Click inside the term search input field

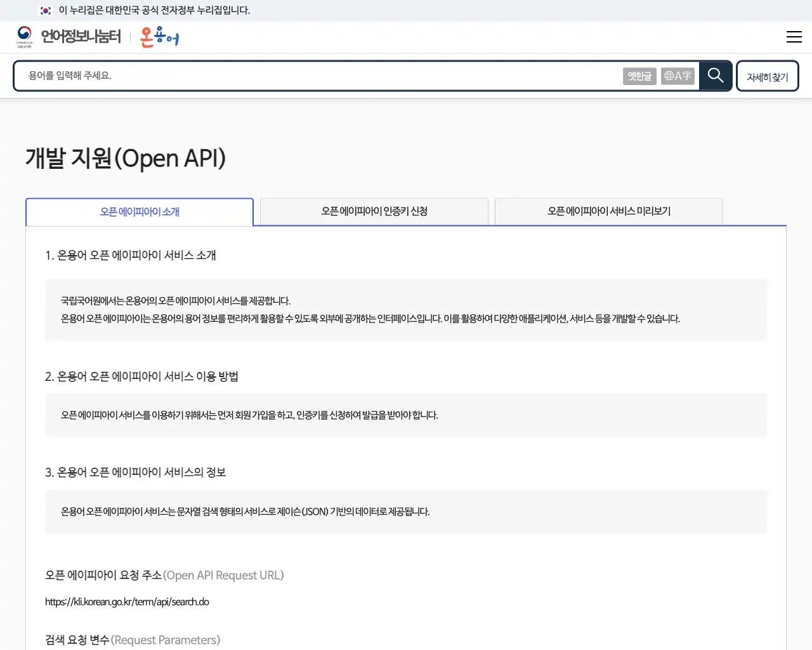pos(317,76)
